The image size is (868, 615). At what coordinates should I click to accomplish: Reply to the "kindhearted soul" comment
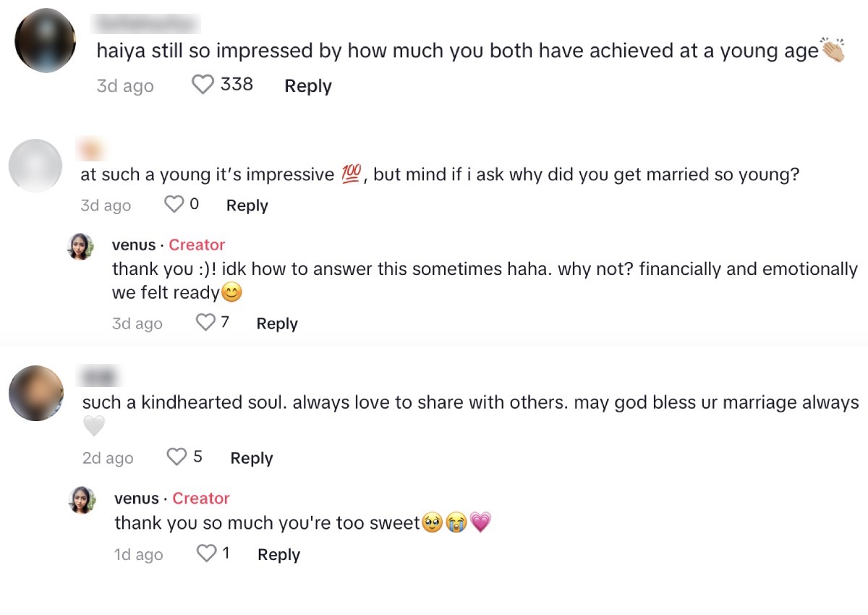(x=251, y=458)
